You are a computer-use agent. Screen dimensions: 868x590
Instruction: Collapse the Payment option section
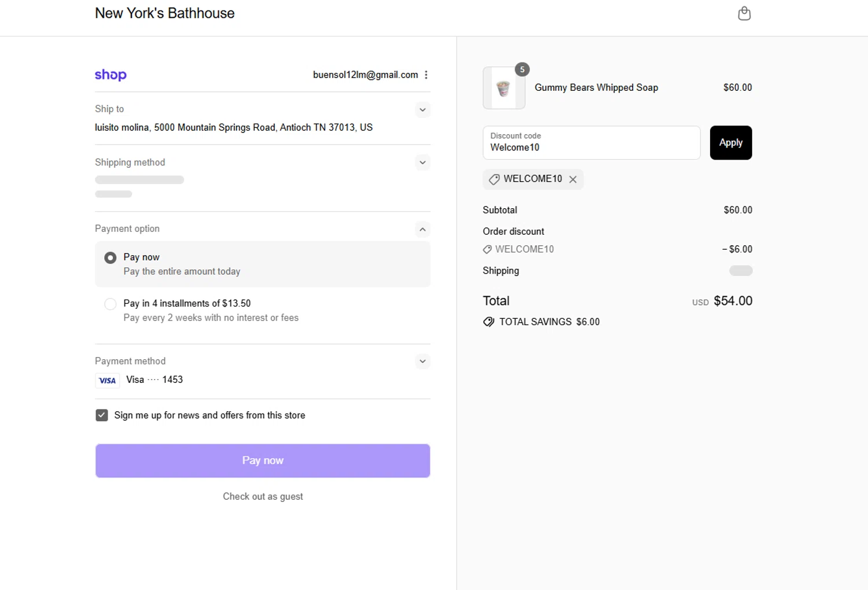coord(422,230)
